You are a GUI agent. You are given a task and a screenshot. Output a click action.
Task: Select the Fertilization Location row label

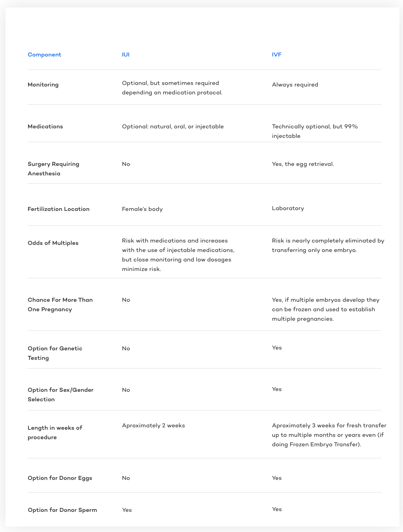tap(58, 209)
